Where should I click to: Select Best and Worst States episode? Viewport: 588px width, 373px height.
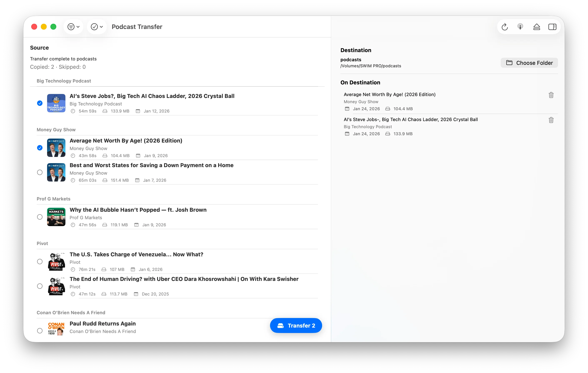coord(40,173)
